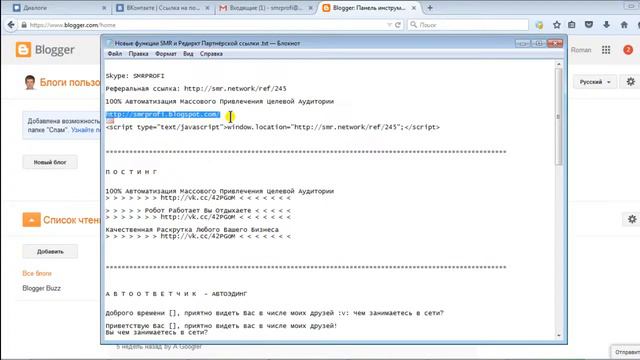Image resolution: width=640 pixels, height=360 pixels.
Task: Go to the browser home page icon
Action: point(624,25)
